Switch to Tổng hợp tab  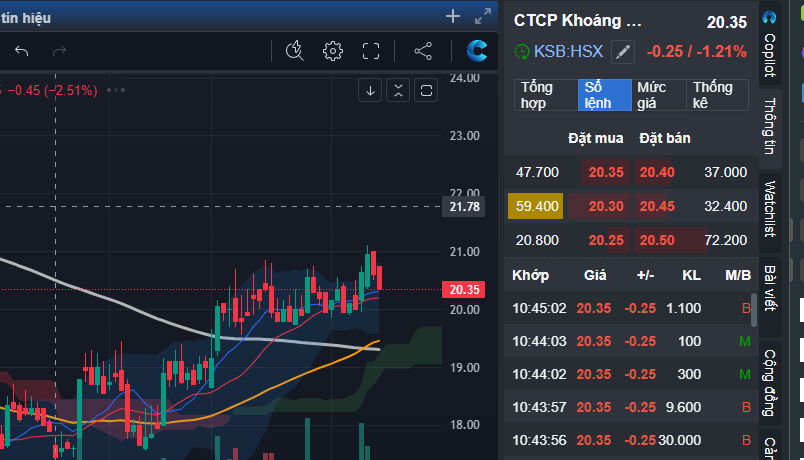(x=546, y=95)
